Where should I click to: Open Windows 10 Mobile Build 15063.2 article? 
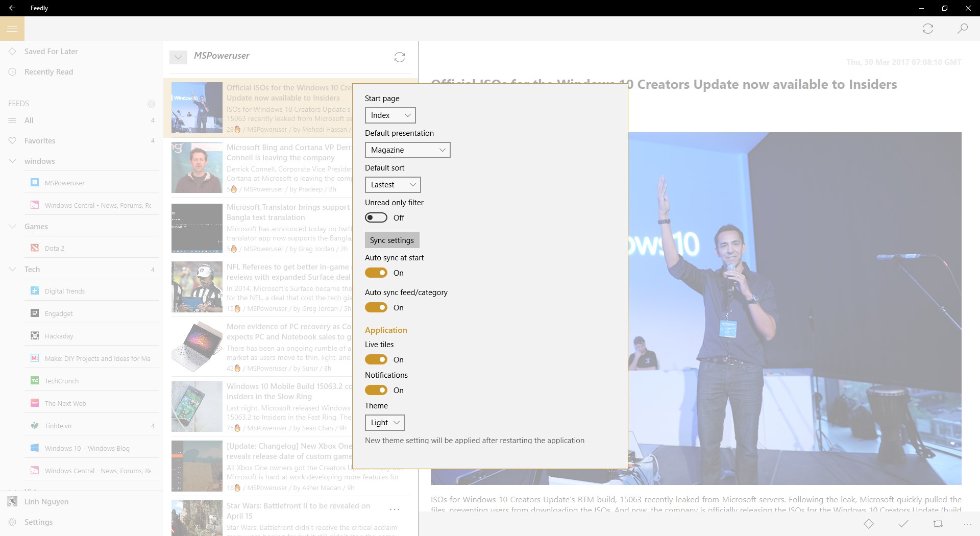289,392
